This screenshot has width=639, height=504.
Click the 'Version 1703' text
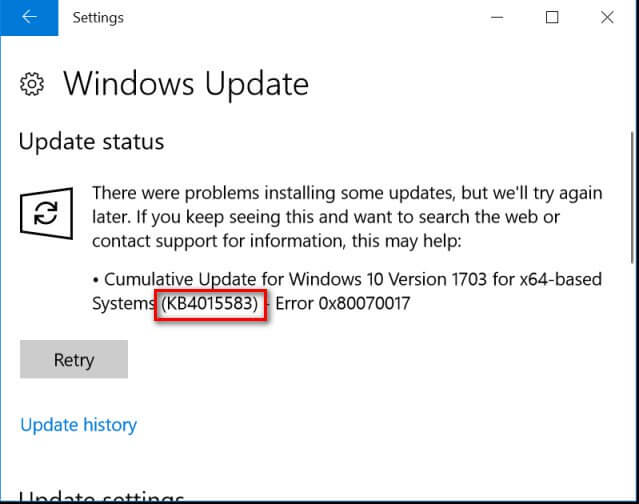437,280
